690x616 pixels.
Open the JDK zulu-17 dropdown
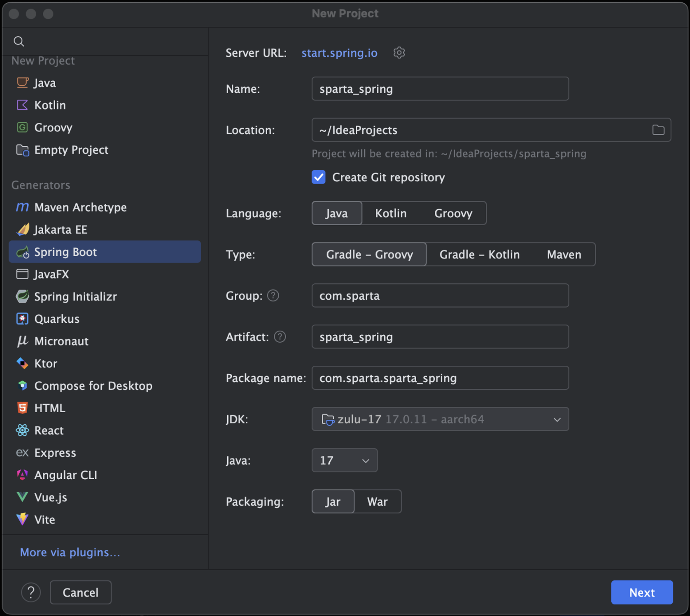pyautogui.click(x=440, y=419)
